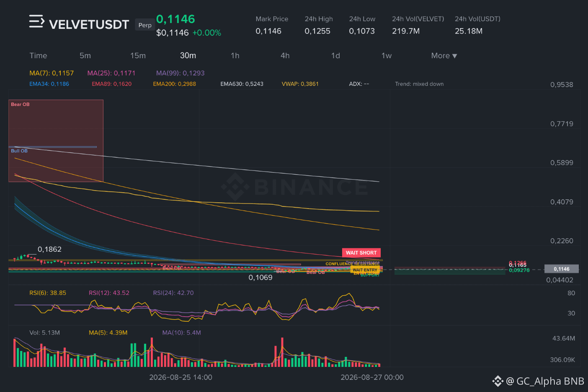Click the 24h Vol(VELVET) label
Screen dimensions: 588x392
[418, 19]
